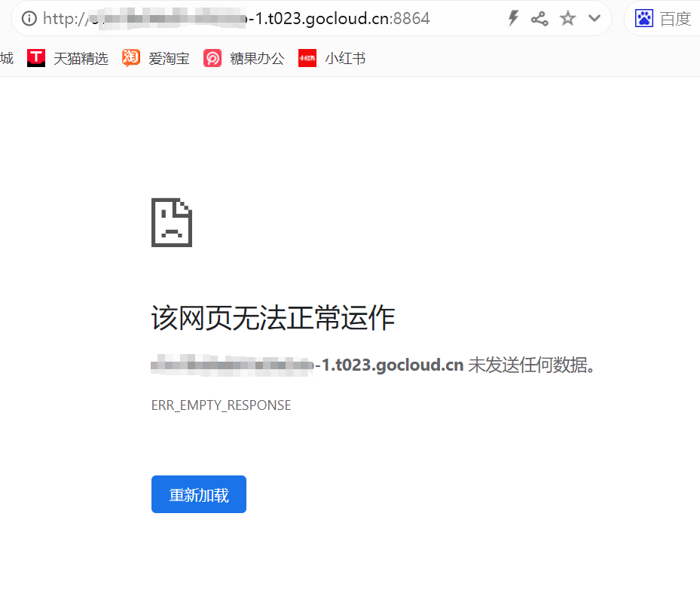Focus the 百度 search box
Screen dimensions: 700x599
pos(675,19)
